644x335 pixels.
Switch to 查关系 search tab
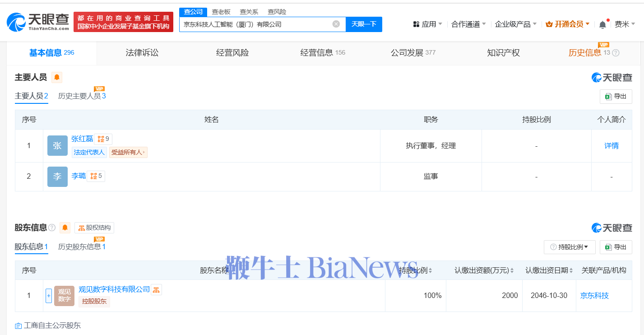click(x=249, y=12)
